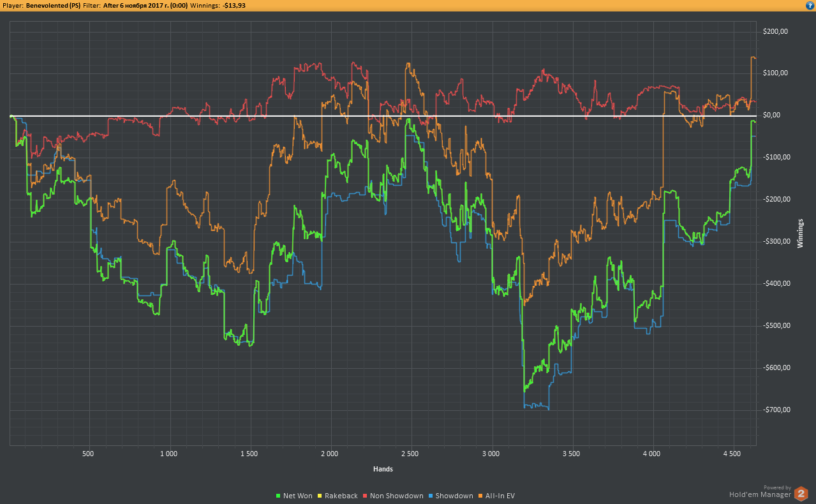This screenshot has width=816, height=504.
Task: Click the 3 000 hands axis label
Action: (491, 454)
